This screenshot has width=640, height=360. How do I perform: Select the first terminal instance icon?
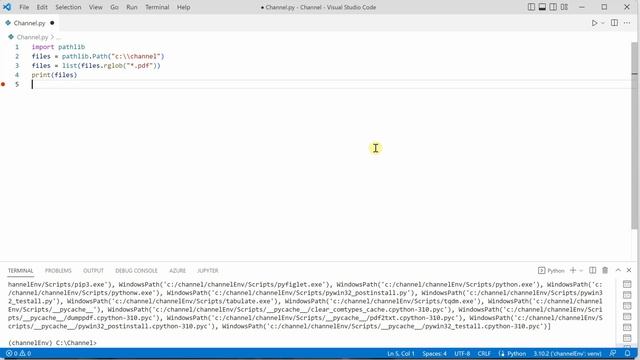tap(627, 284)
